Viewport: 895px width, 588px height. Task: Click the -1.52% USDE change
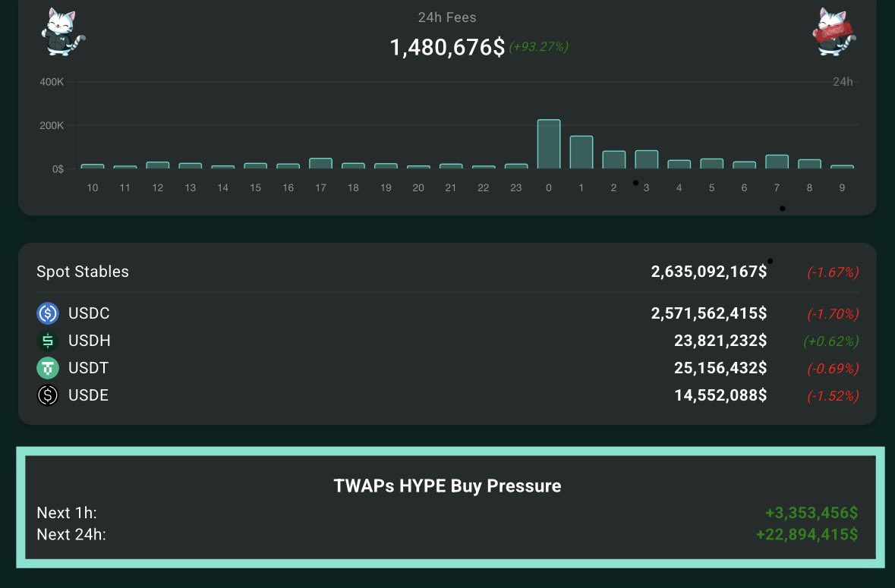833,396
